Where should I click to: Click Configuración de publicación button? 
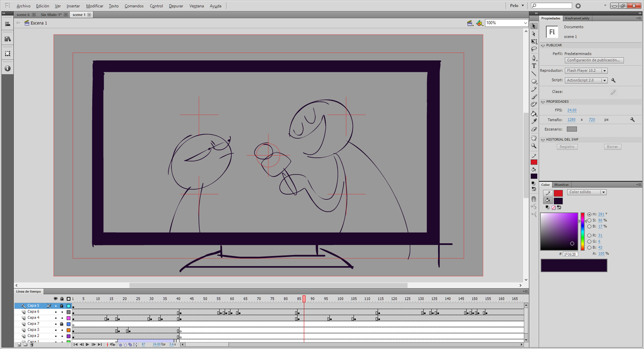point(594,61)
